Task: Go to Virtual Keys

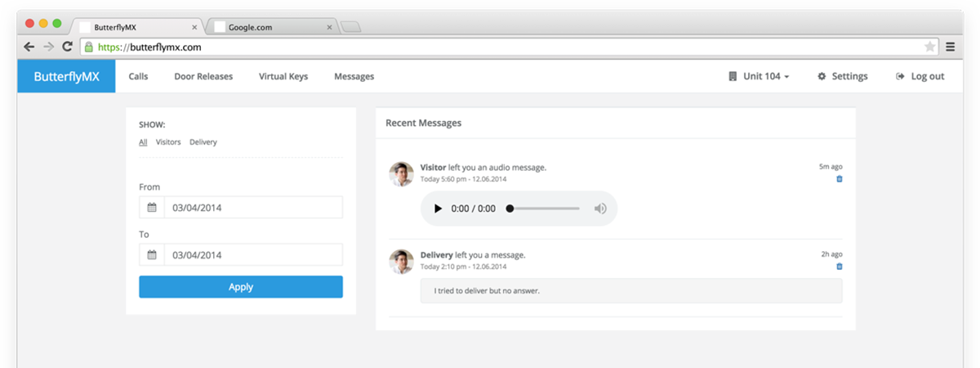Action: (283, 76)
